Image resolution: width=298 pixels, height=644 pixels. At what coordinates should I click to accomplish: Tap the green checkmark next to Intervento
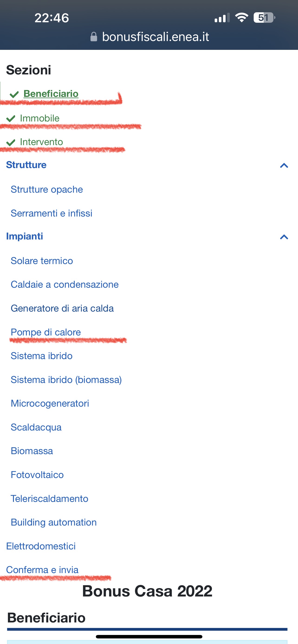click(11, 142)
